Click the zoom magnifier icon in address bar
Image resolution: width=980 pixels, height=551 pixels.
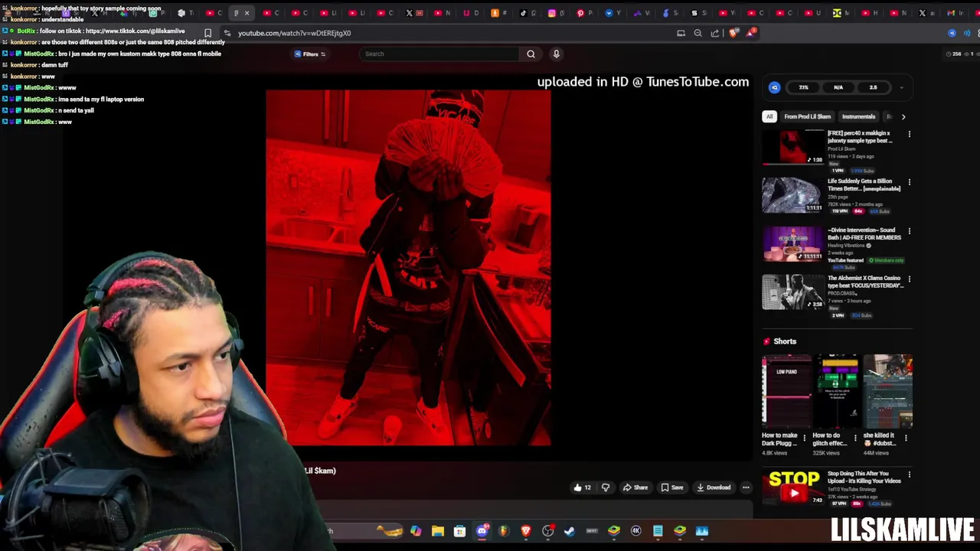697,33
